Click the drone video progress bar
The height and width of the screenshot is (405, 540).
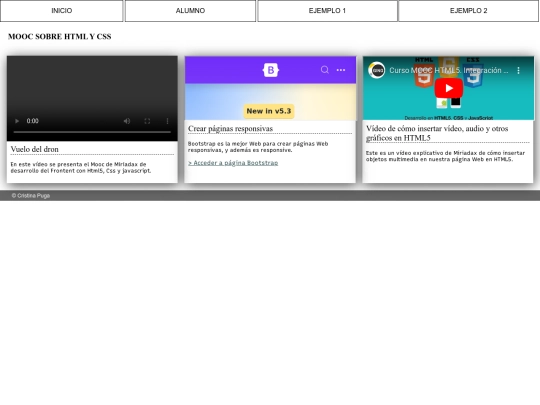point(92,132)
